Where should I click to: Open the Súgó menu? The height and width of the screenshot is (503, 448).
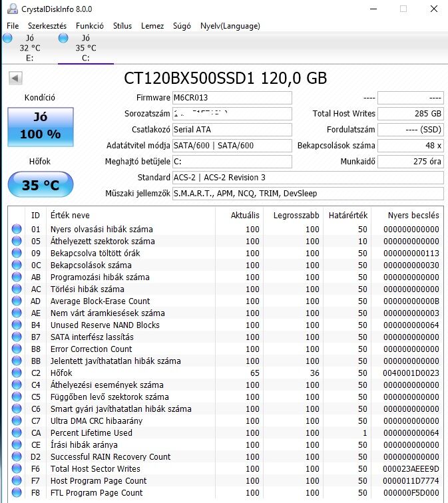click(x=182, y=26)
